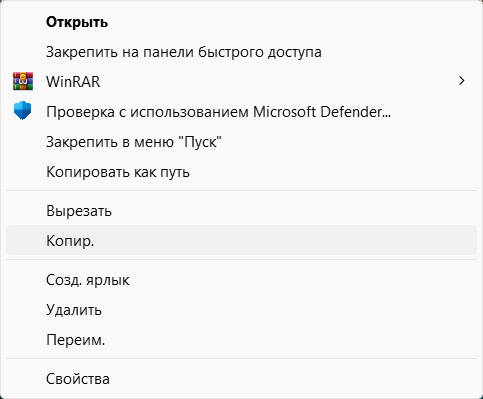This screenshot has width=483, height=399.
Task: Click the WinRAR books icon
Action: (23, 81)
